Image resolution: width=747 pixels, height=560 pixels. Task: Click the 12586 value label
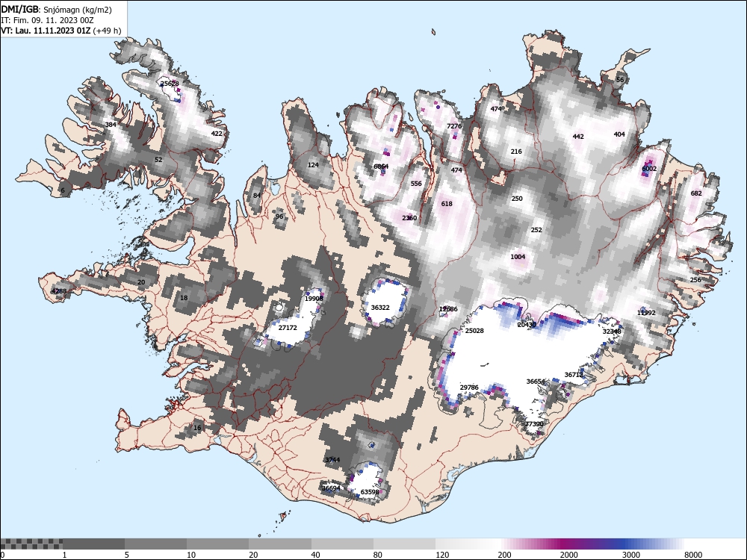pos(448,309)
